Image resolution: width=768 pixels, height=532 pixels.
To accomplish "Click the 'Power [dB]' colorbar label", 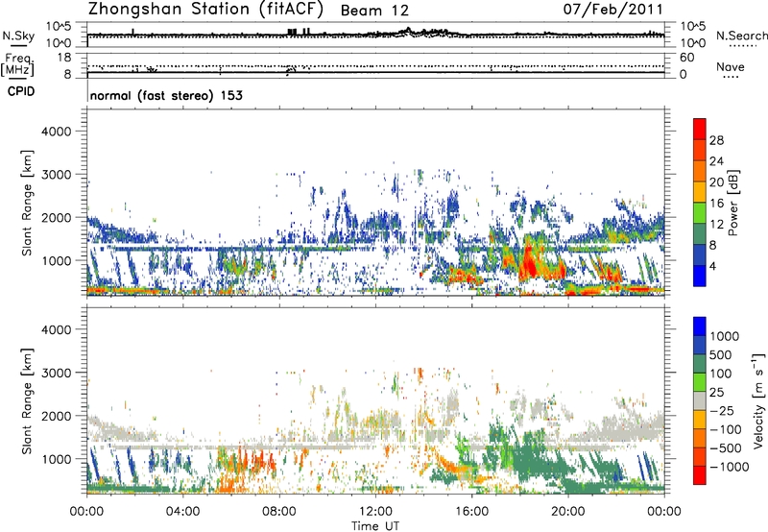I will click(x=733, y=203).
